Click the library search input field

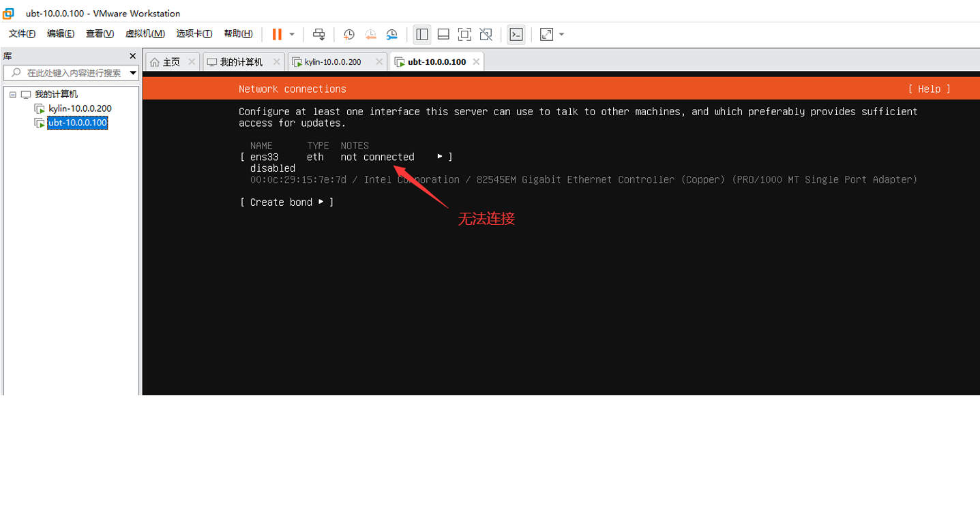click(71, 72)
